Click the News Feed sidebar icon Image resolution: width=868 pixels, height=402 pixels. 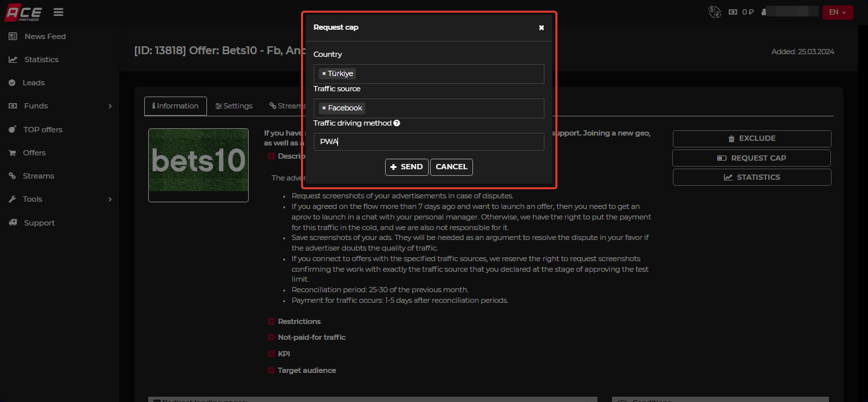tap(13, 36)
